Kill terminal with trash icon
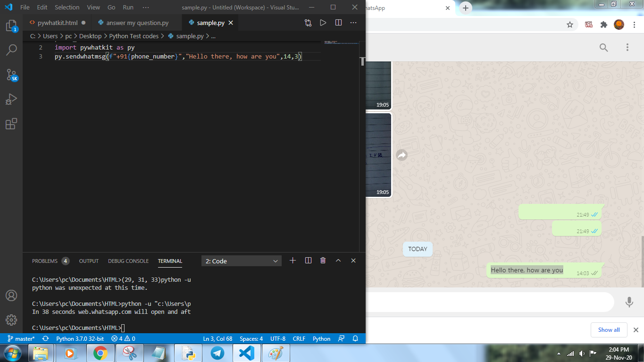Screen dimensions: 644x362 tap(323, 261)
